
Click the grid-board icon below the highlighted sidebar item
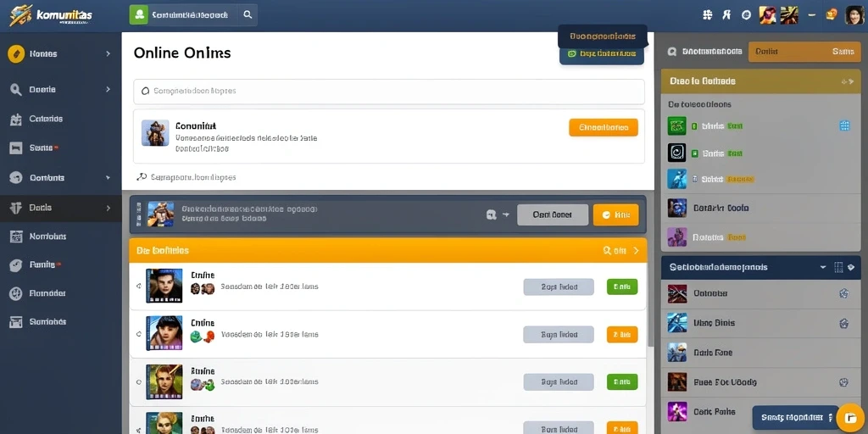[x=16, y=236]
